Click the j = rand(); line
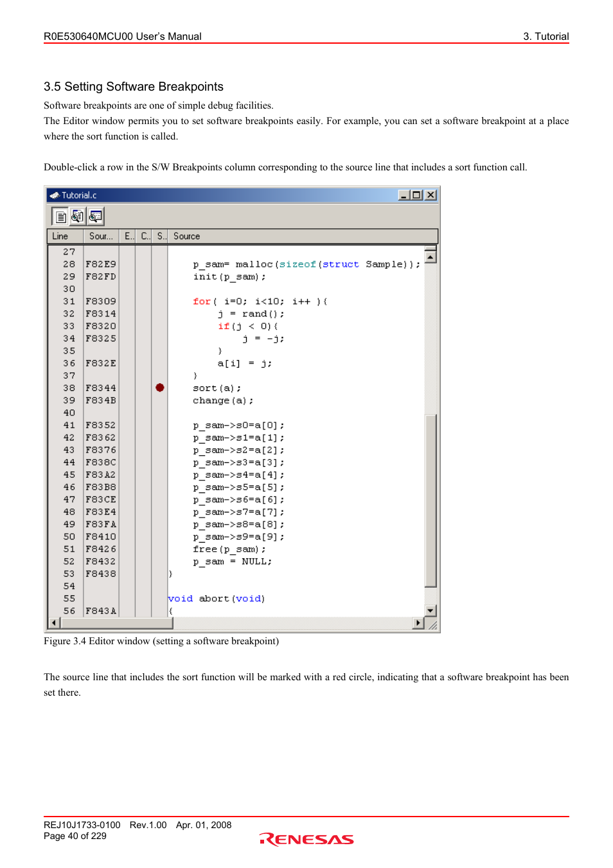Screen dimensions: 613x868 [251, 314]
